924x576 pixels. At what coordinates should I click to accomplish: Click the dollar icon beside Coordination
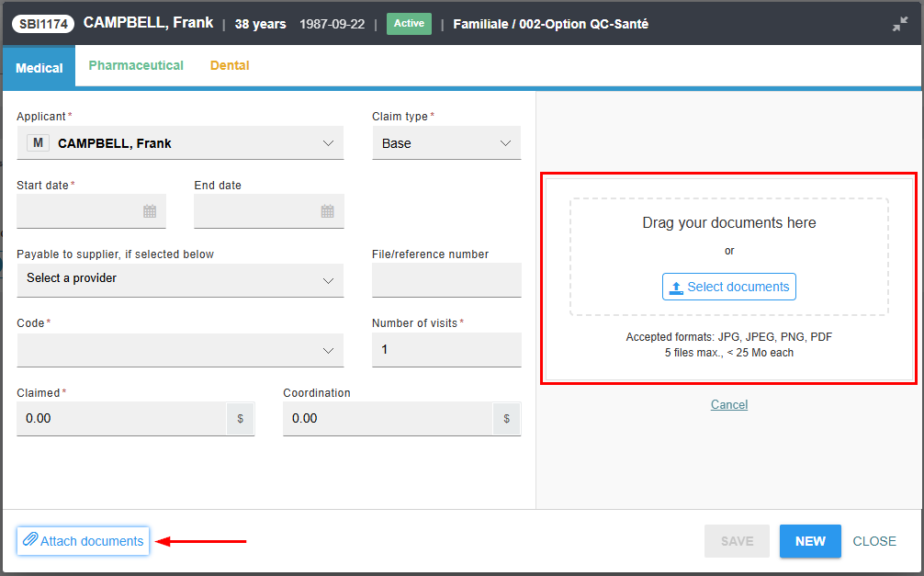click(506, 418)
